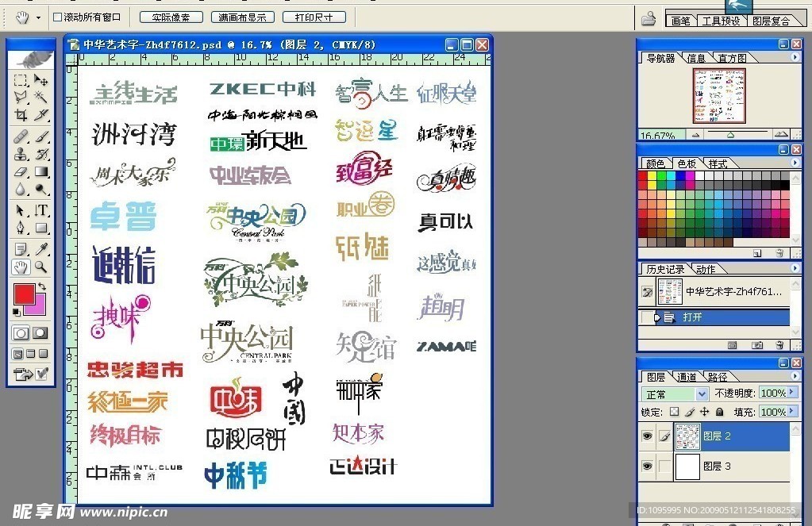Select the Slice tool

coord(41,114)
